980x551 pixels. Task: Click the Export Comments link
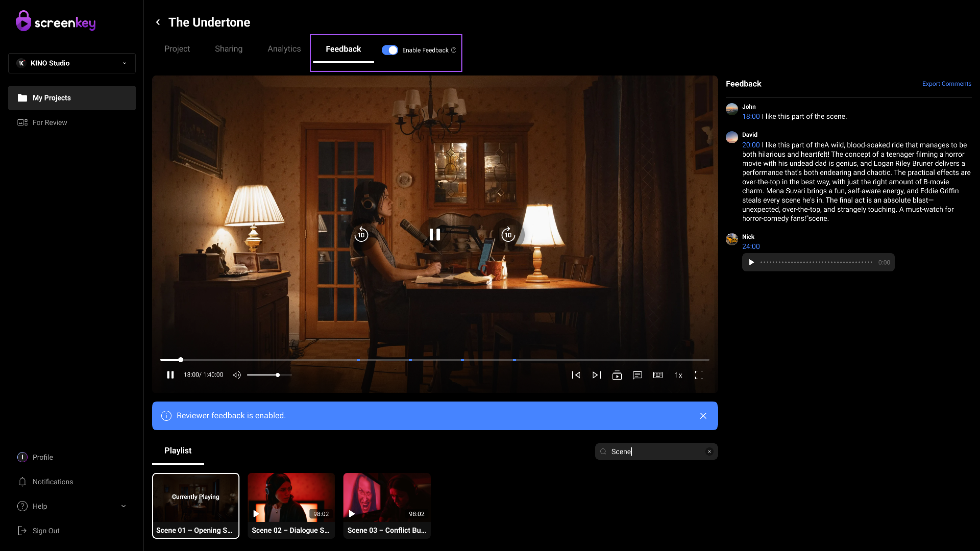(947, 84)
